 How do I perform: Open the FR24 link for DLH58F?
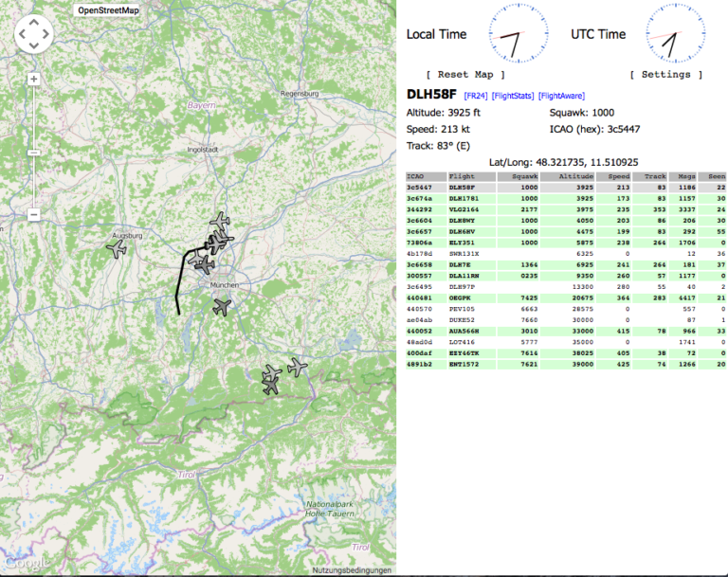click(x=475, y=96)
